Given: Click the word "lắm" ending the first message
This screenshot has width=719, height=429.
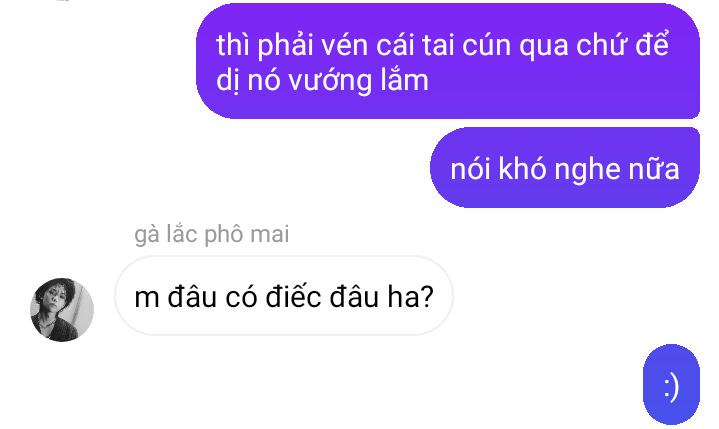Looking at the screenshot, I should click(405, 80).
